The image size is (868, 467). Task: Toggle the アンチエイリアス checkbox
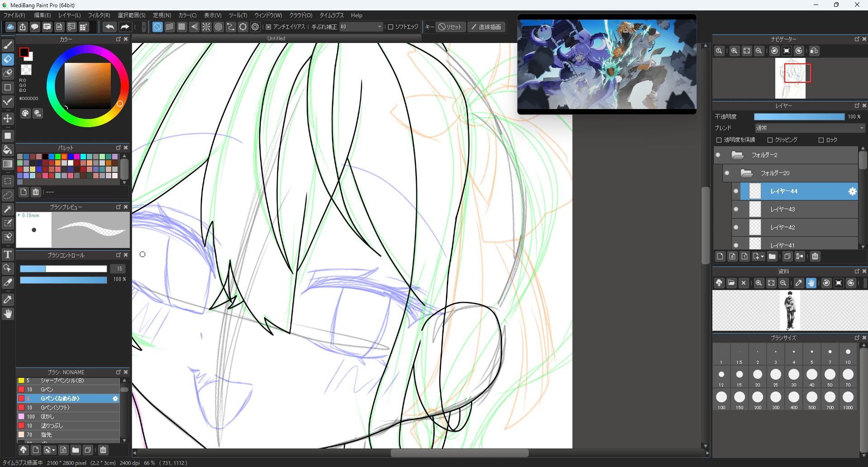coord(269,27)
